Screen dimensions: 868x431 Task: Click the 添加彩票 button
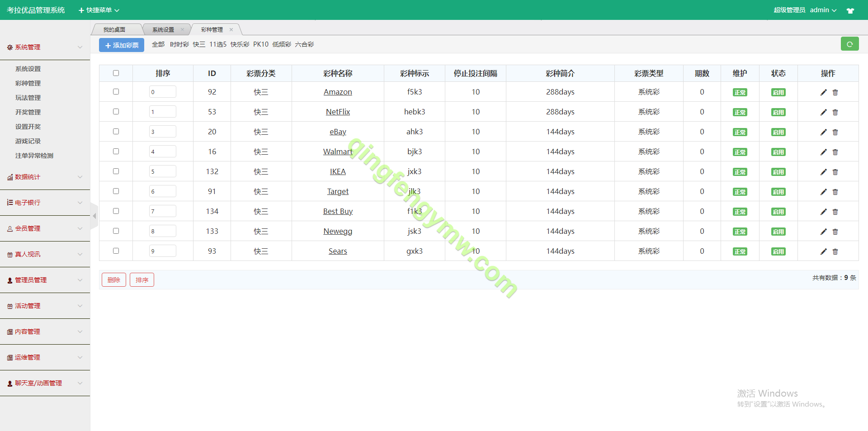click(x=122, y=45)
